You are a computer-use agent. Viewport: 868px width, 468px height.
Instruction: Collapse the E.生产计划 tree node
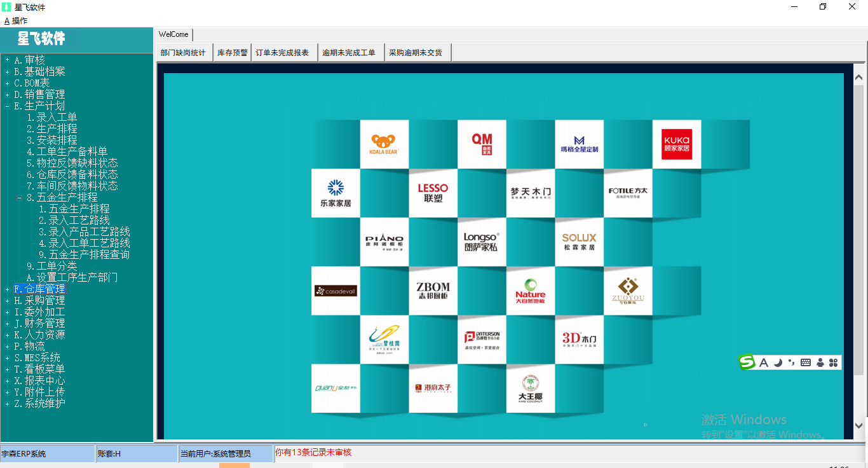pyautogui.click(x=7, y=106)
